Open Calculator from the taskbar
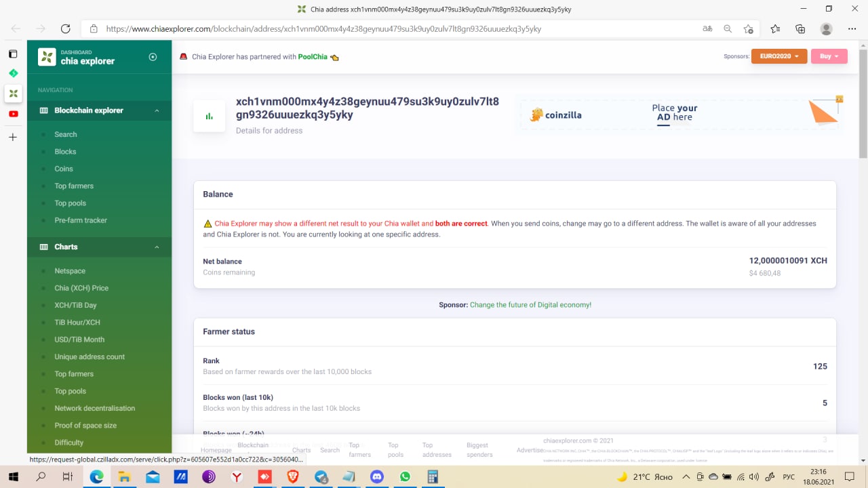The height and width of the screenshot is (488, 868). (x=433, y=476)
